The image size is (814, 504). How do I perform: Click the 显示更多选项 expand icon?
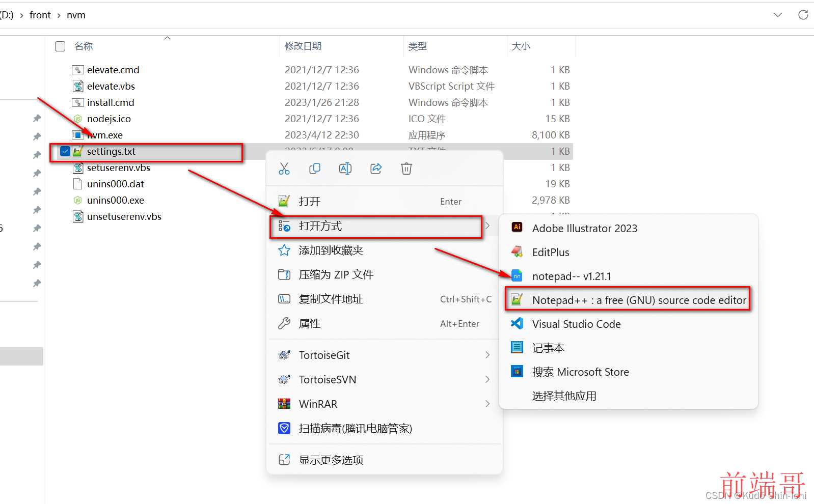click(x=284, y=460)
